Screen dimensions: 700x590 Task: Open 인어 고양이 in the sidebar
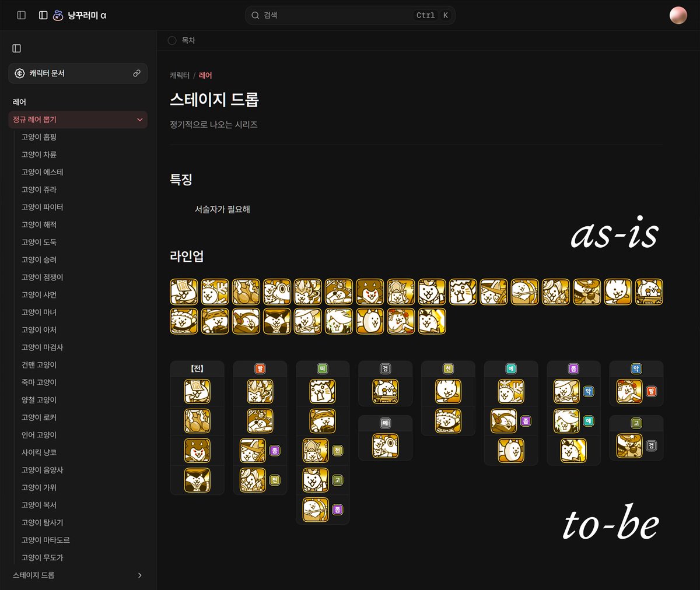point(39,435)
